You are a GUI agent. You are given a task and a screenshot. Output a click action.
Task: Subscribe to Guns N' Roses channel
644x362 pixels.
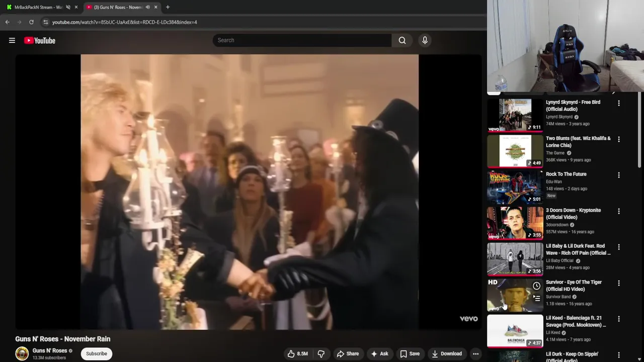[96, 354]
